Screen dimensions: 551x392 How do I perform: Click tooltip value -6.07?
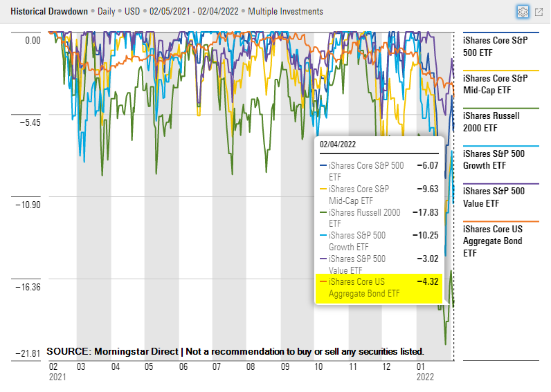(428, 165)
